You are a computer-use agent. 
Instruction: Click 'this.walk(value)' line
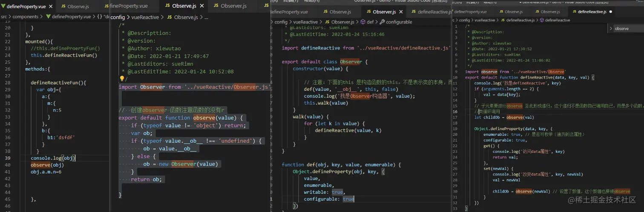click(326, 103)
